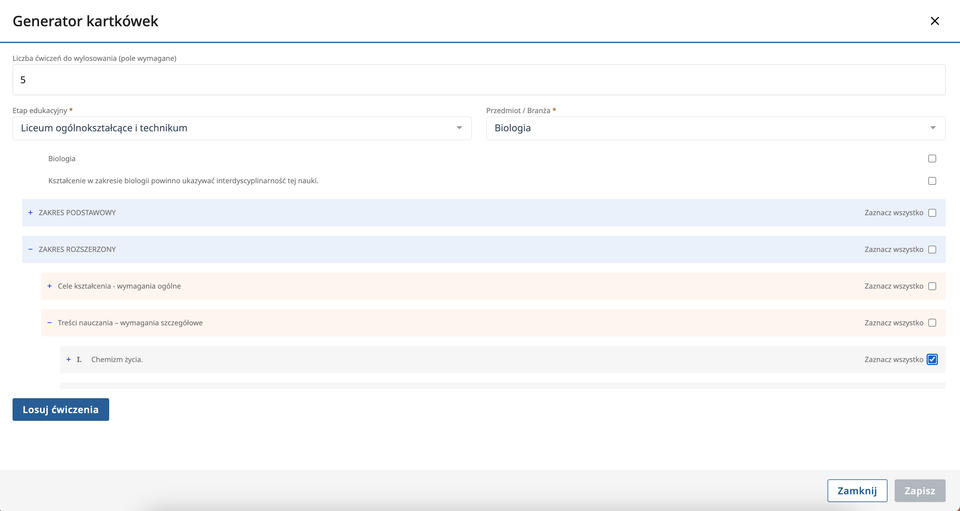Select all in Cele kształcenia row
The image size is (960, 511).
(x=932, y=286)
